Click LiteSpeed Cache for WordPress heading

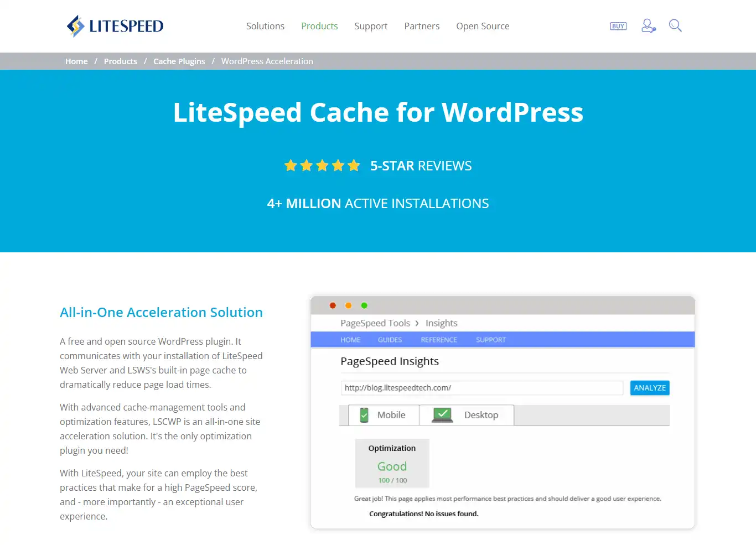pos(378,112)
